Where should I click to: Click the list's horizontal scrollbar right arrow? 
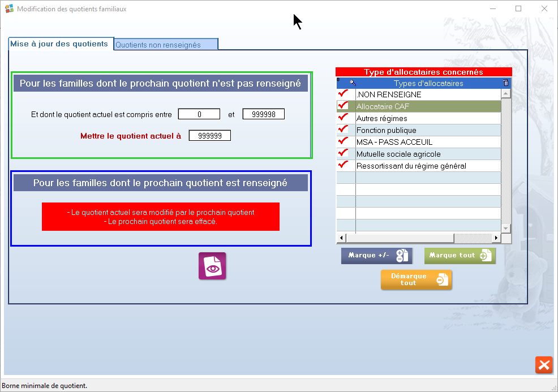click(x=496, y=238)
